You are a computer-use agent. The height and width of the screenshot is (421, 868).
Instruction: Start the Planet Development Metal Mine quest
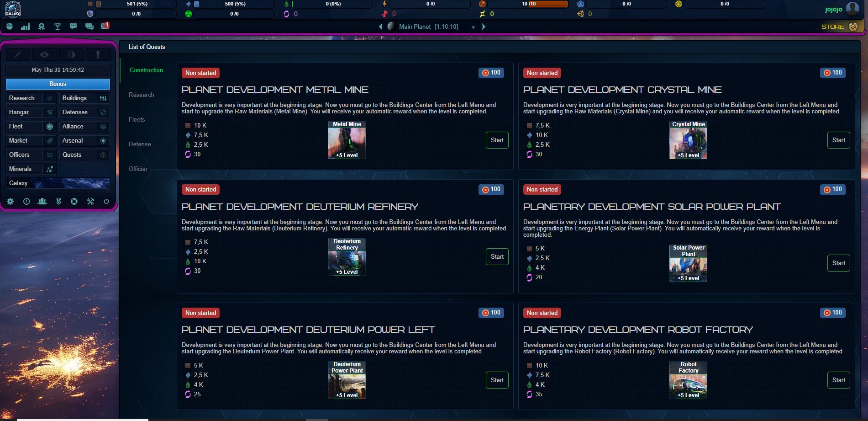(x=497, y=140)
